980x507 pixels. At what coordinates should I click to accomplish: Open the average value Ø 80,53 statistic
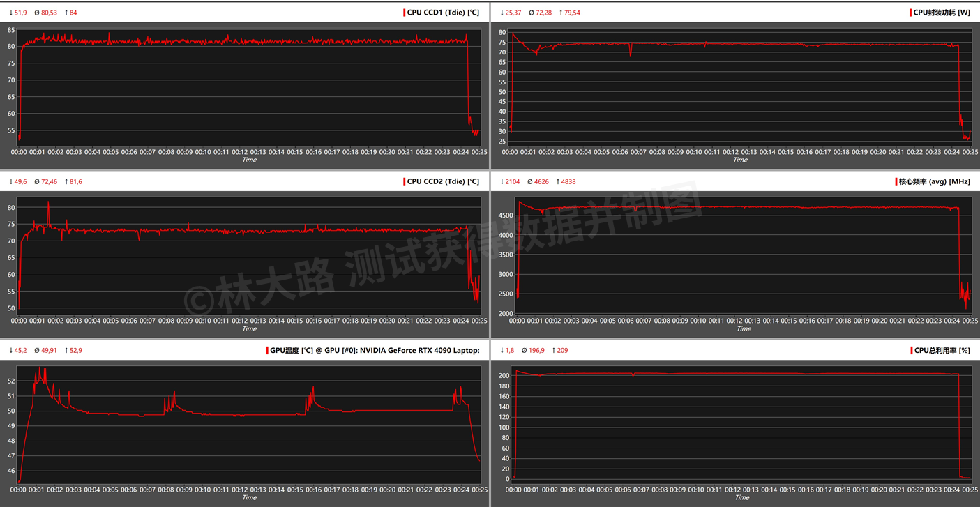pyautogui.click(x=45, y=12)
